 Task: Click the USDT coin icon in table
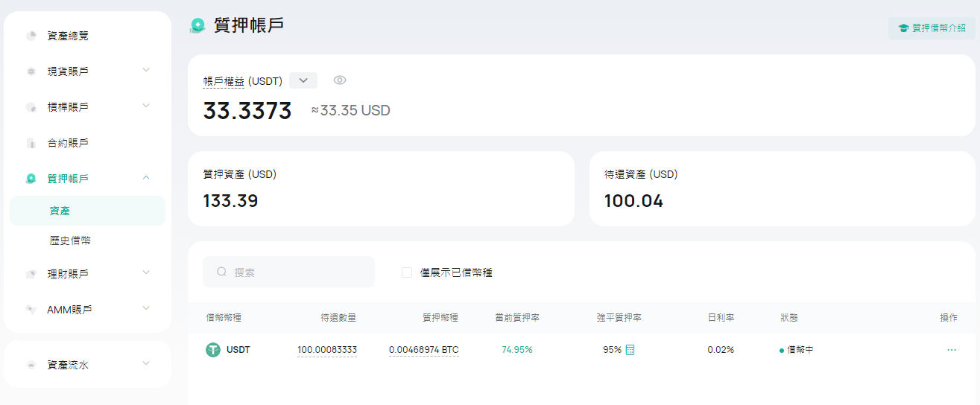[213, 350]
